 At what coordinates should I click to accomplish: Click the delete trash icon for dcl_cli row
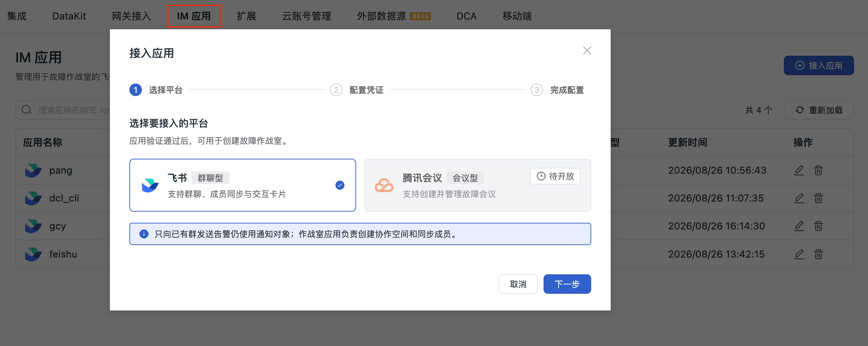tap(818, 198)
